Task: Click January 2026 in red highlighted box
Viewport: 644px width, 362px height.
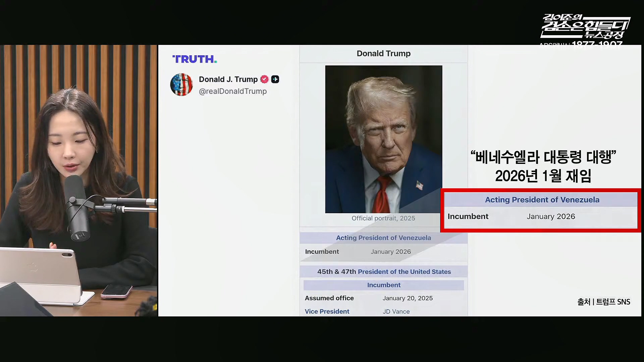Action: (x=551, y=217)
